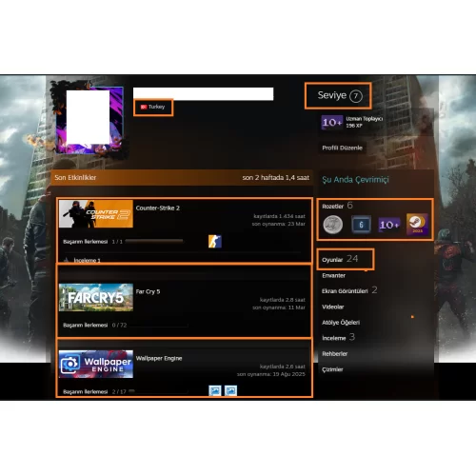Image resolution: width=476 pixels, height=476 pixels.
Task: Open the Far Cry 5 game banner
Action: point(96,297)
